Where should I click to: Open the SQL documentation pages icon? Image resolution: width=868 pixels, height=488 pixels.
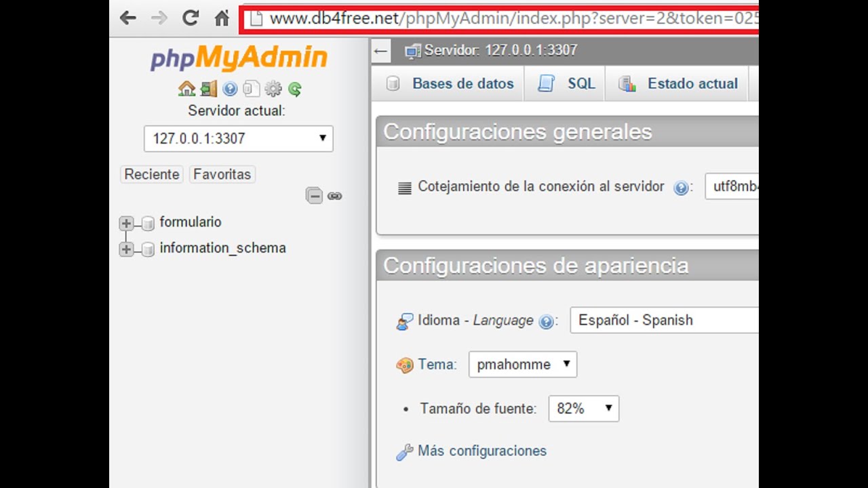pos(252,89)
